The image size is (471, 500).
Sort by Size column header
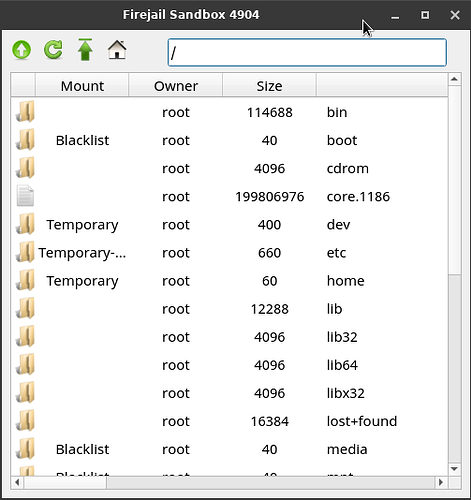tap(269, 86)
